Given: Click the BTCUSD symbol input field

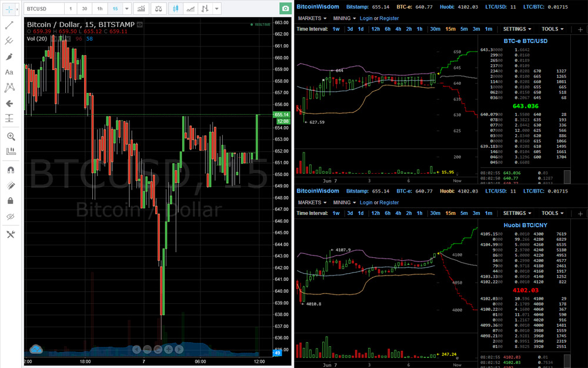Looking at the screenshot, I should tap(44, 9).
